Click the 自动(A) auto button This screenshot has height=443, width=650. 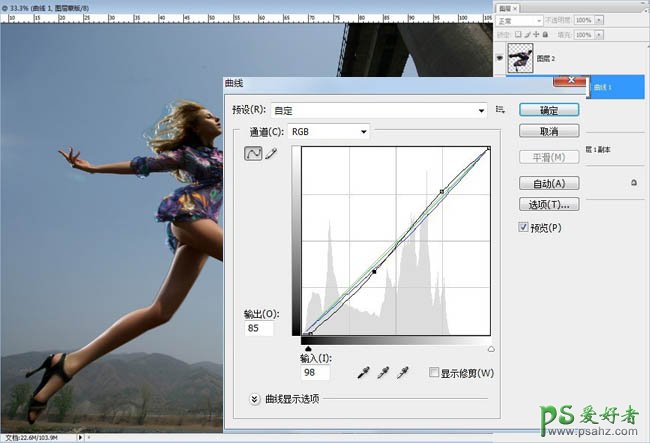coord(548,183)
